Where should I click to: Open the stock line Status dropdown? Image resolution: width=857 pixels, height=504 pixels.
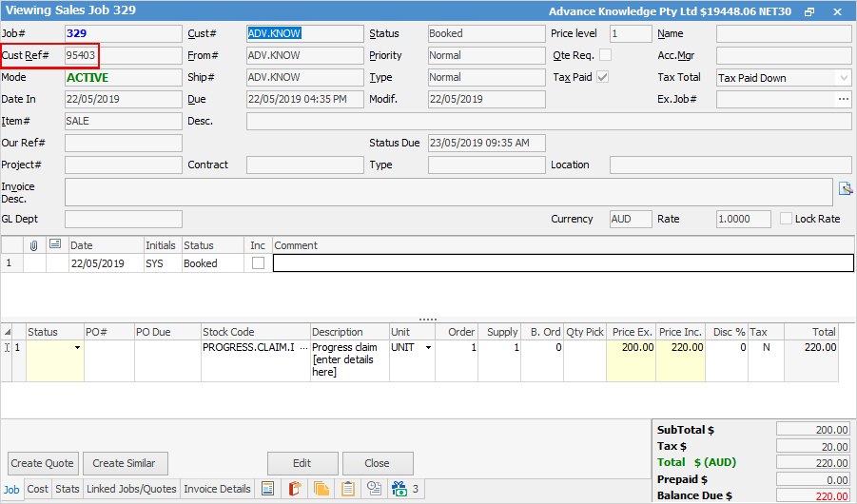tap(78, 348)
